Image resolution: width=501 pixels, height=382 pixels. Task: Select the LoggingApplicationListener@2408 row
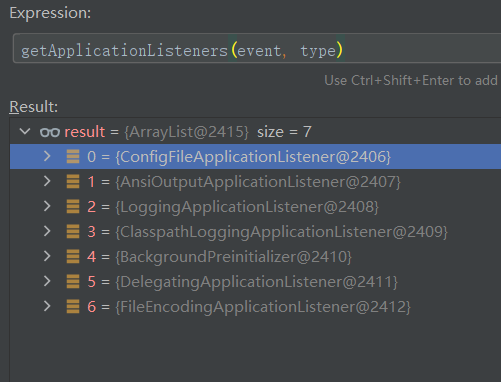tap(255, 207)
